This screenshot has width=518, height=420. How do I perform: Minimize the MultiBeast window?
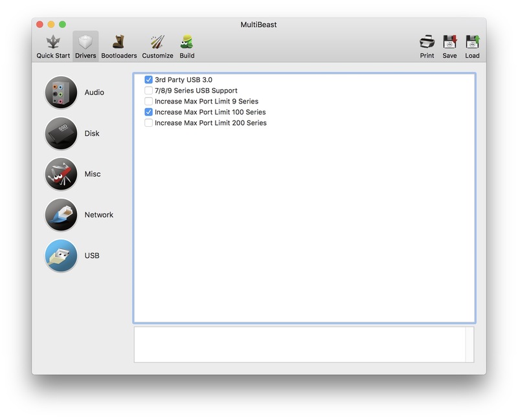click(x=51, y=25)
